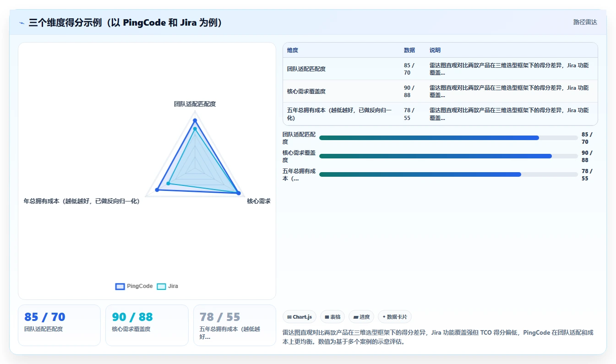Click the PingCode top radar point

[x=195, y=121]
